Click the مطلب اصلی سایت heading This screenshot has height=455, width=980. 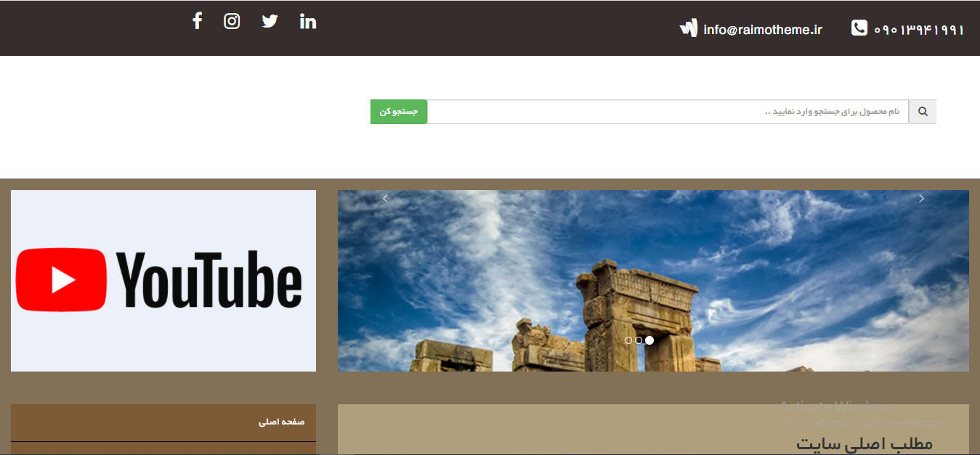click(864, 443)
